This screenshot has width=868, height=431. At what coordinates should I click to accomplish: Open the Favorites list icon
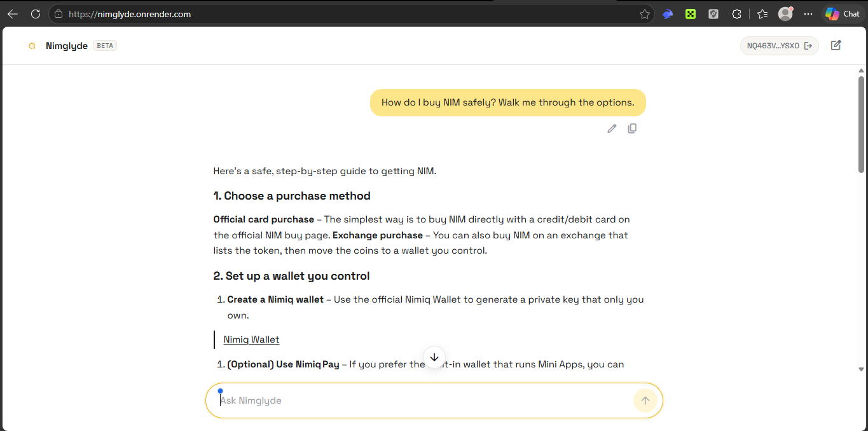[x=762, y=14]
